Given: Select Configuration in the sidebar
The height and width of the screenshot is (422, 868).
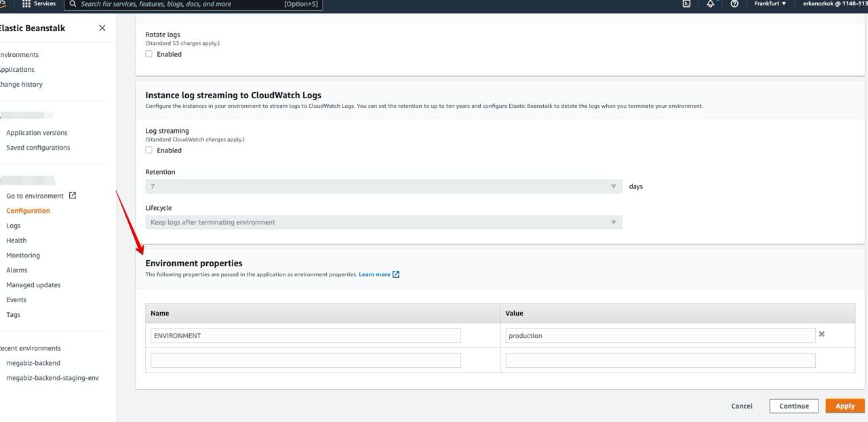Looking at the screenshot, I should tap(28, 211).
